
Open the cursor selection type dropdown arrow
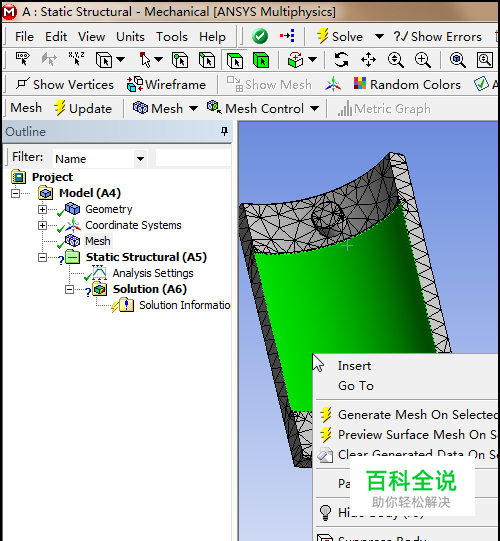tap(158, 60)
